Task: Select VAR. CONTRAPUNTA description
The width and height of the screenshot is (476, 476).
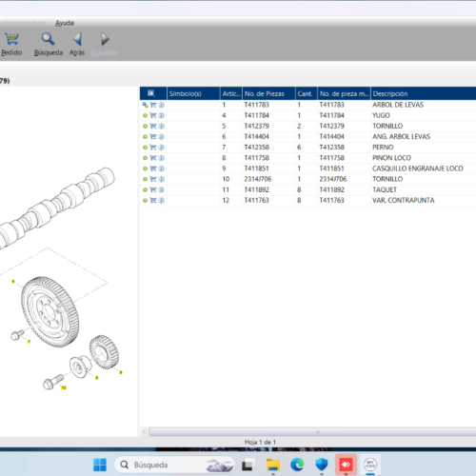Action: click(404, 201)
